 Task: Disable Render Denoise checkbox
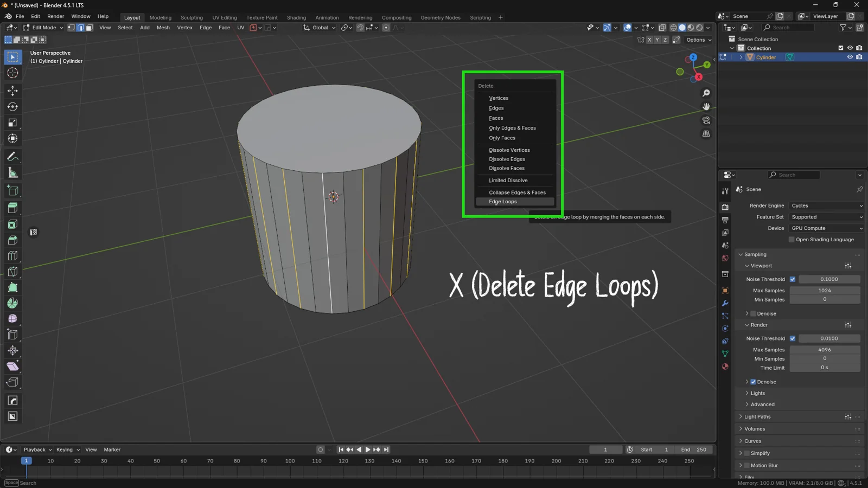point(753,382)
